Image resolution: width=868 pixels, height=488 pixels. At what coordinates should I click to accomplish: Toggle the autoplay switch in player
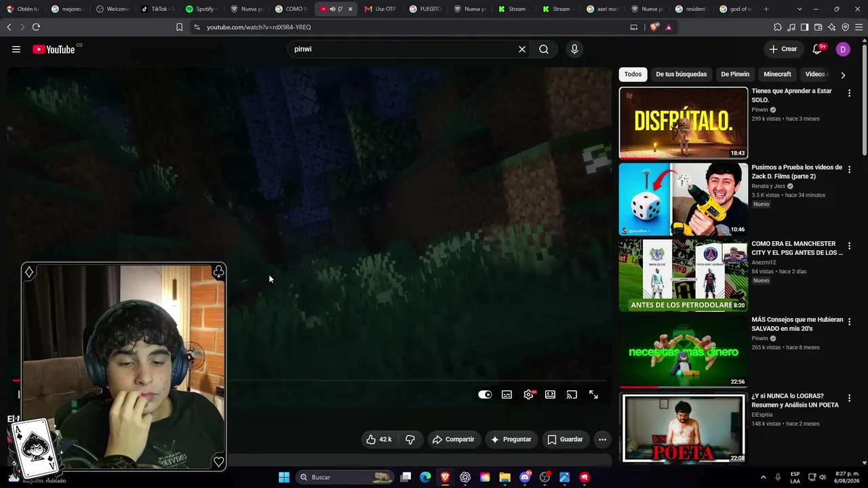click(485, 394)
